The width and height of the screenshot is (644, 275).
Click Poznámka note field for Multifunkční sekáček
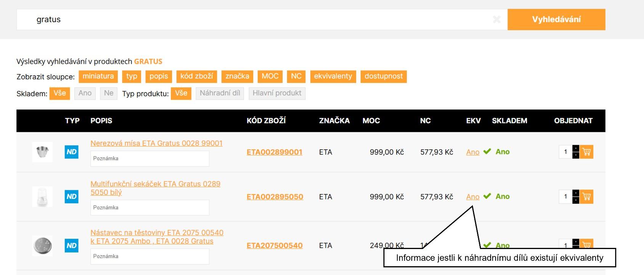150,207
